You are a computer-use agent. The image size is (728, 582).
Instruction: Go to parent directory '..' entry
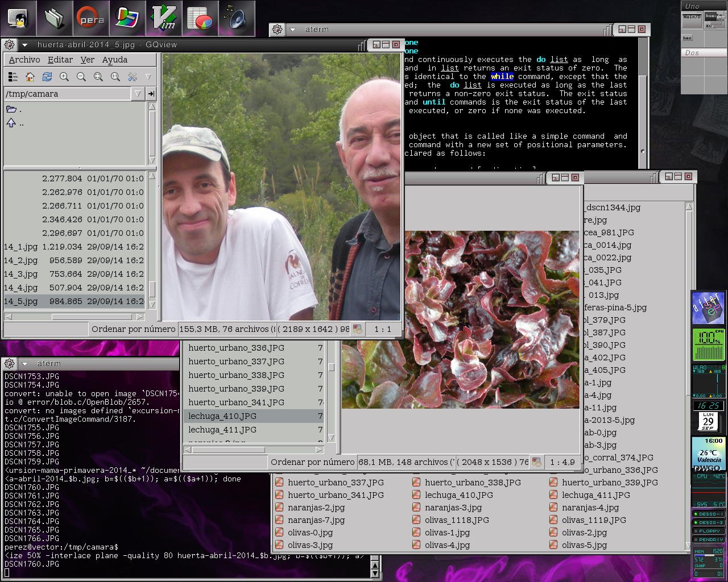[15, 123]
